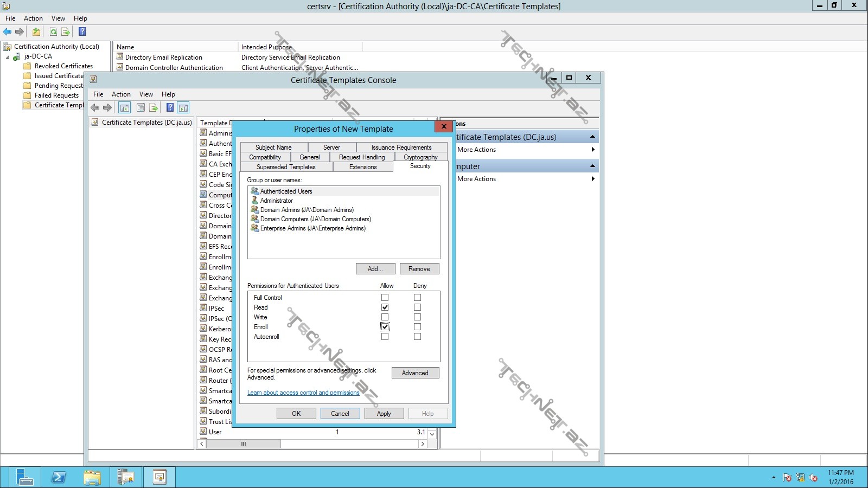Viewport: 868px width, 488px height.
Task: Open Windows PowerShell from the taskbar
Action: (x=59, y=477)
